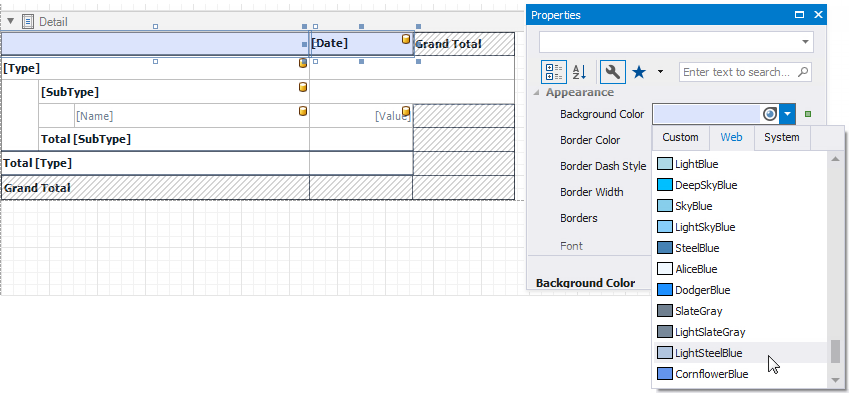Screen dimensions: 849x393
Task: Open Background Color eyedropper picker icon
Action: pos(770,114)
